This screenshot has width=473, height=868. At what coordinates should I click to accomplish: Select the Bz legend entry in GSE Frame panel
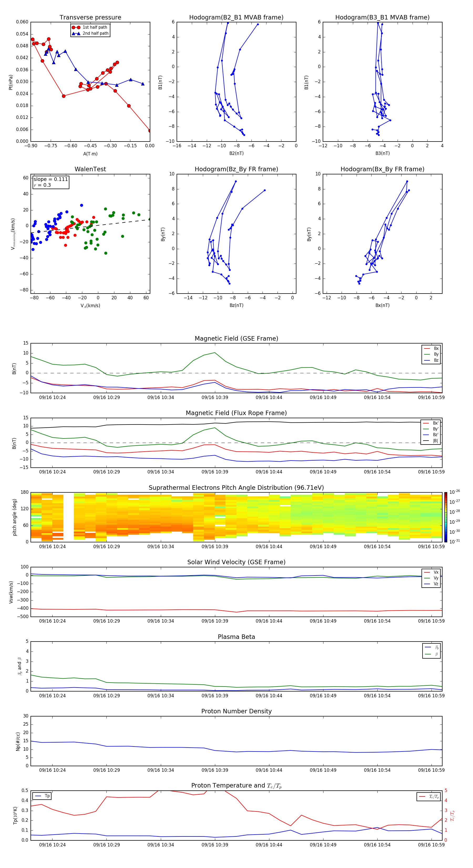point(431,360)
